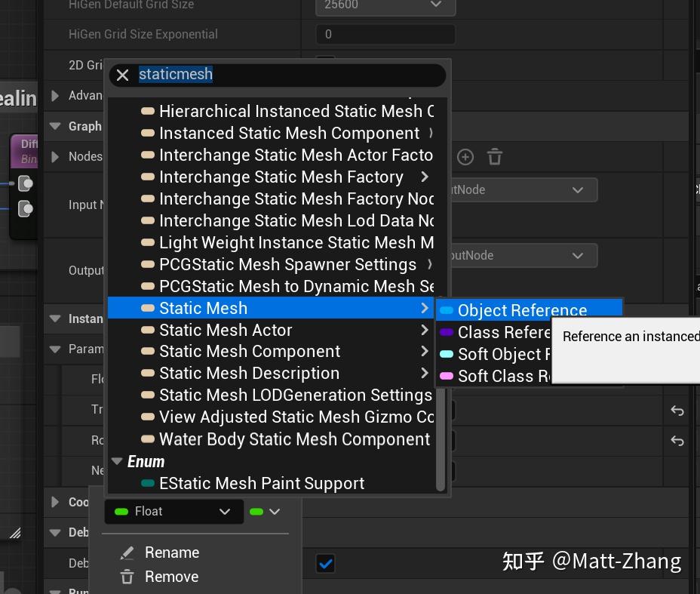The width and height of the screenshot is (700, 594).
Task: Click the staticmesh search field
Action: point(287,75)
